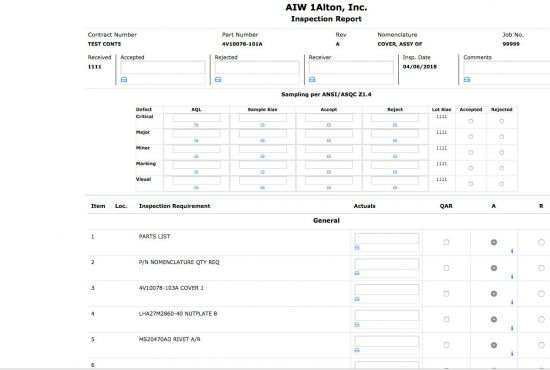Click the save icon under Rejected field
This screenshot has height=370, width=550.
218,80
